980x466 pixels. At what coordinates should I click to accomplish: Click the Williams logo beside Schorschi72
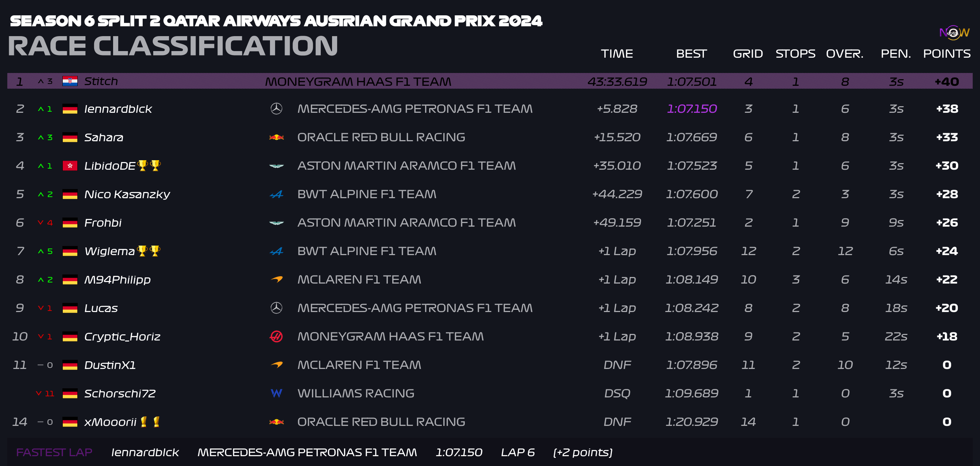pyautogui.click(x=276, y=393)
